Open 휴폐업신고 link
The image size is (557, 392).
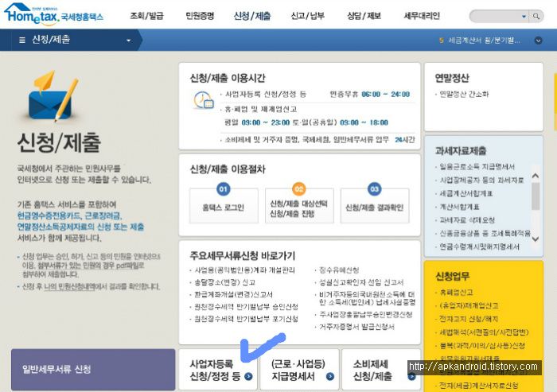pyautogui.click(x=456, y=293)
